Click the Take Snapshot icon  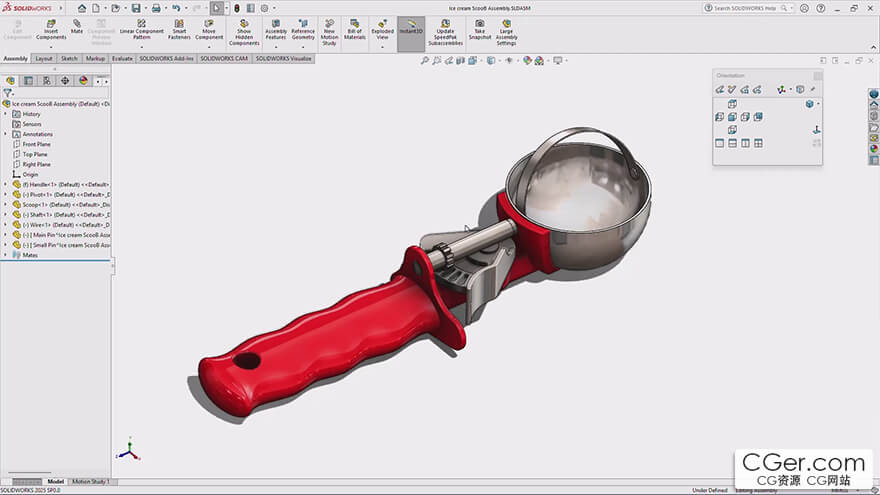click(480, 31)
